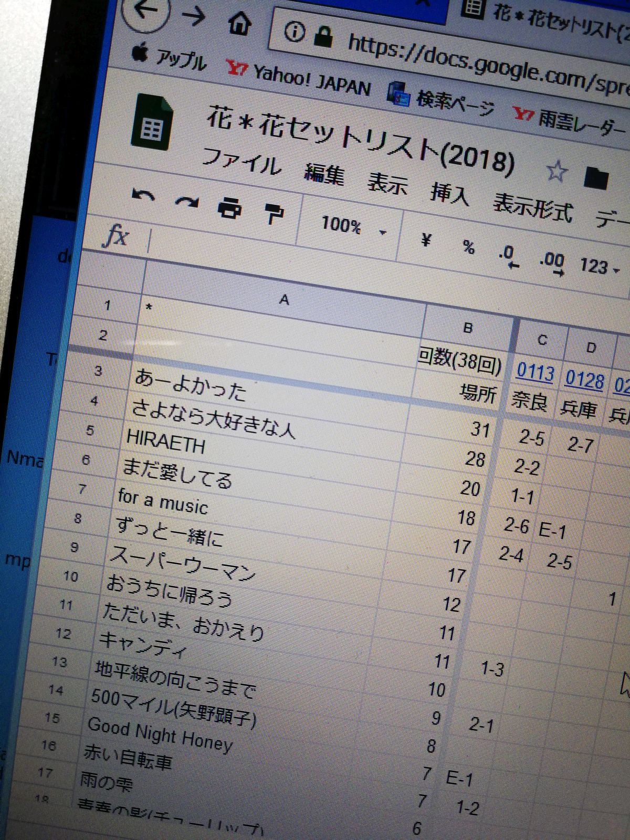Go to browser home page icon
630x840 pixels.
click(239, 23)
